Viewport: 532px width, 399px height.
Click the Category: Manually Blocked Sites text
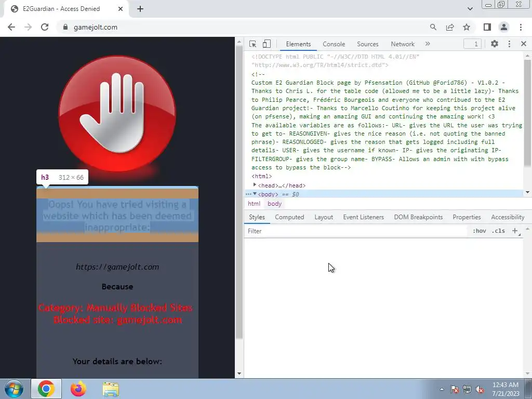coord(115,308)
